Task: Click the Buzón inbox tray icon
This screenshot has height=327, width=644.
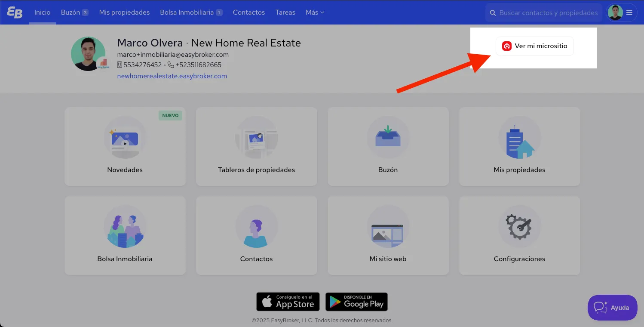Action: click(x=388, y=138)
